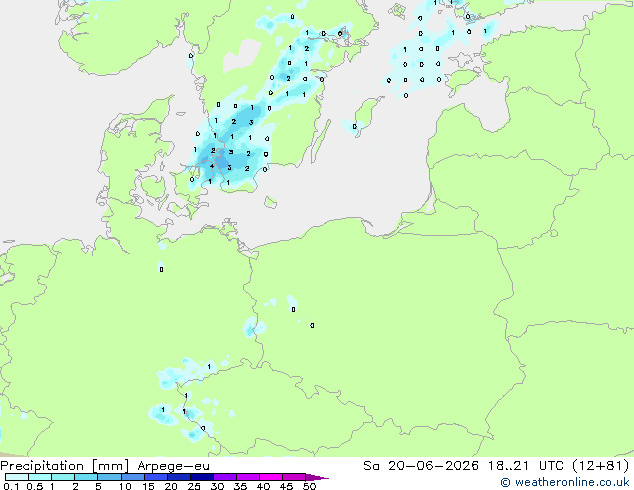Click the '35' legend scale label

pos(240,486)
